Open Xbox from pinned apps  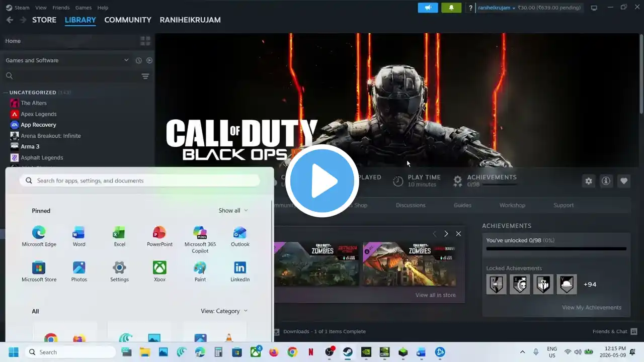pos(159,271)
